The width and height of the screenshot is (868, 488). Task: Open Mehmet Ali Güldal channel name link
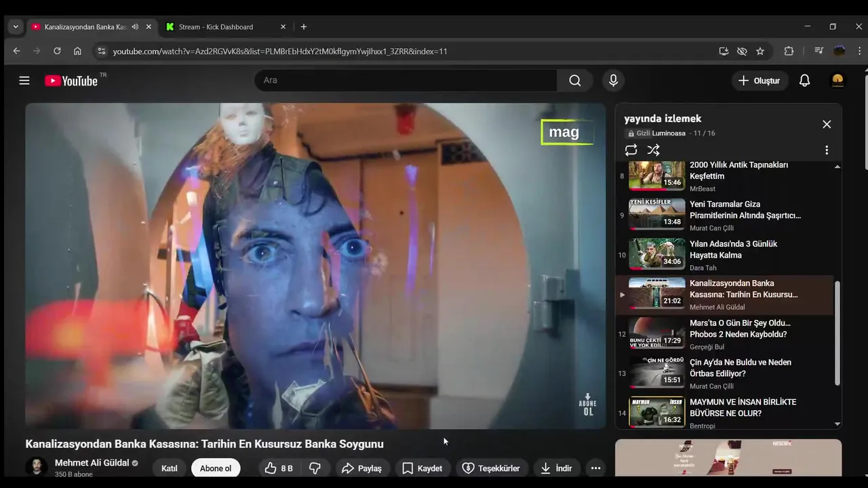[x=92, y=463]
